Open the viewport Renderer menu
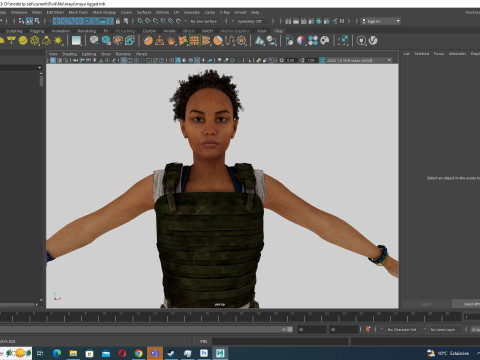480x360 pixels. click(x=123, y=54)
